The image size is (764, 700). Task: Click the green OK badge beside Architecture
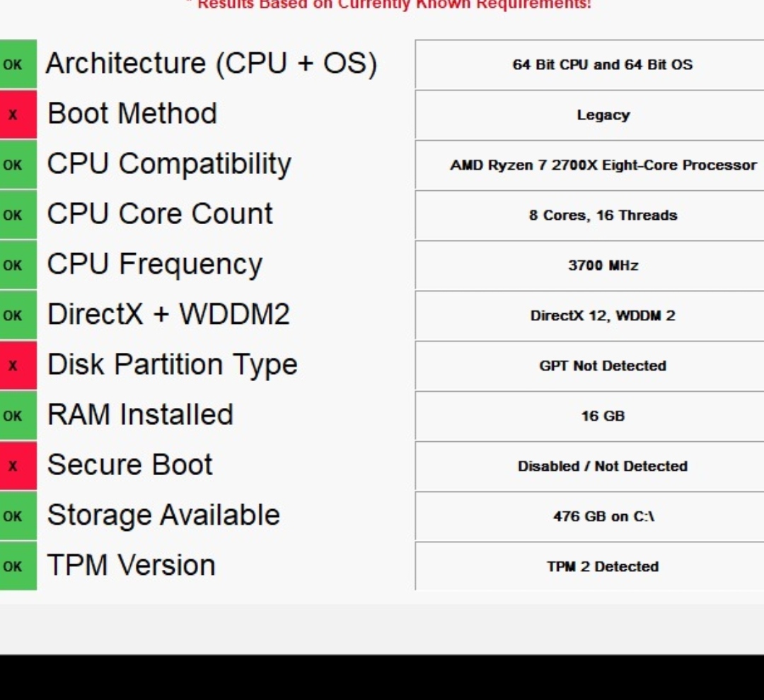(16, 64)
